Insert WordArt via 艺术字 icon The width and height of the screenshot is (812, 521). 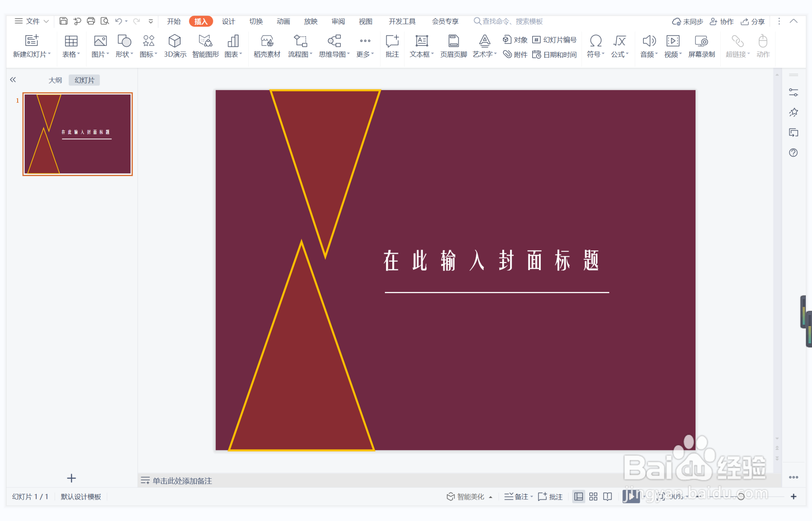pos(484,46)
